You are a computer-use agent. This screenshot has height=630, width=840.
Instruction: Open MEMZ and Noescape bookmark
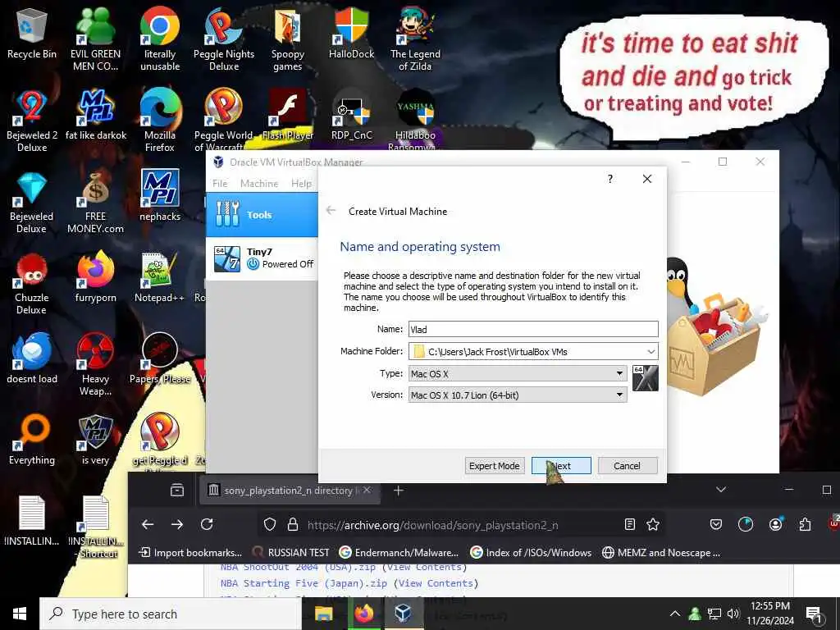pyautogui.click(x=661, y=552)
